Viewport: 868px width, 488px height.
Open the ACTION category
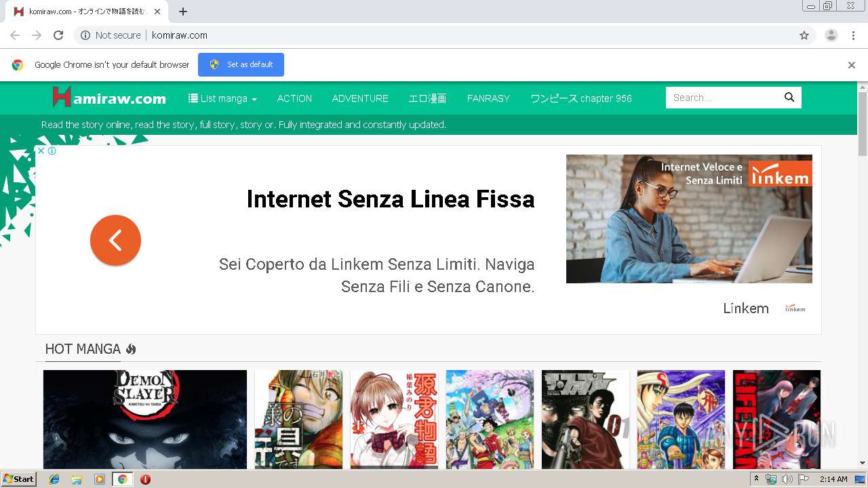coord(294,98)
